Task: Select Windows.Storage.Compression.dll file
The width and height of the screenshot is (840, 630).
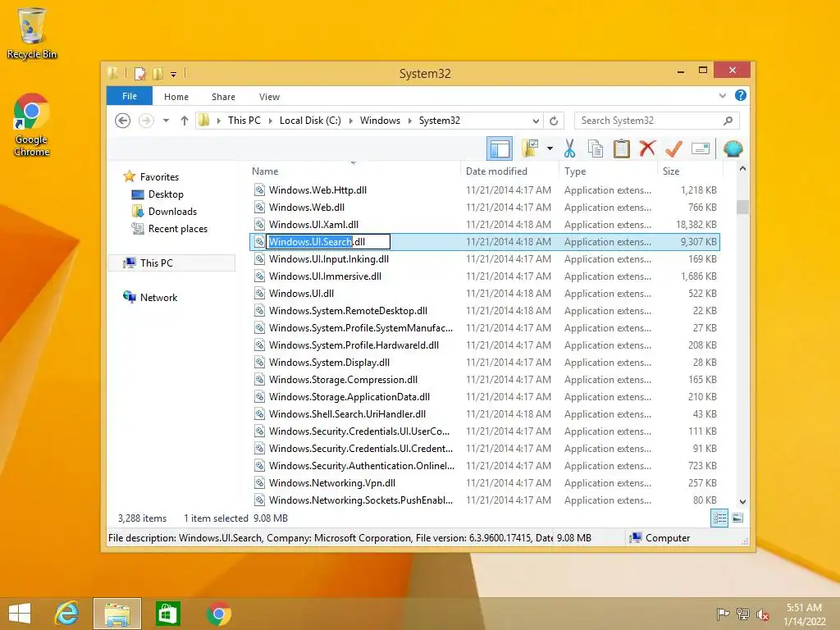Action: [485, 379]
